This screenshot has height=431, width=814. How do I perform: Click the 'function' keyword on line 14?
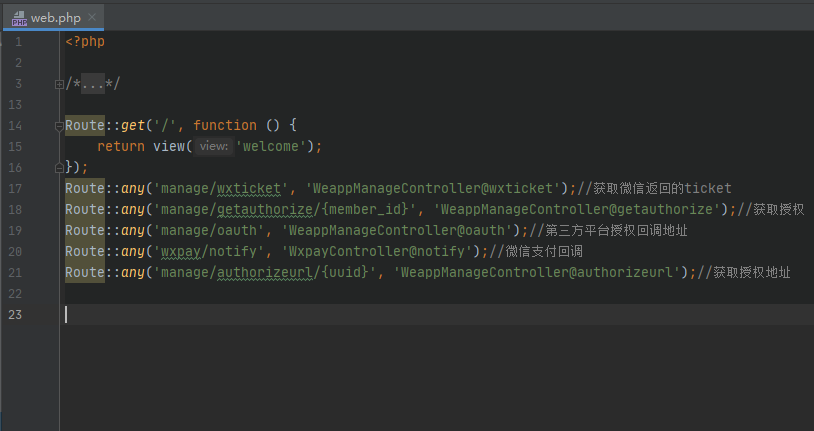tap(225, 126)
